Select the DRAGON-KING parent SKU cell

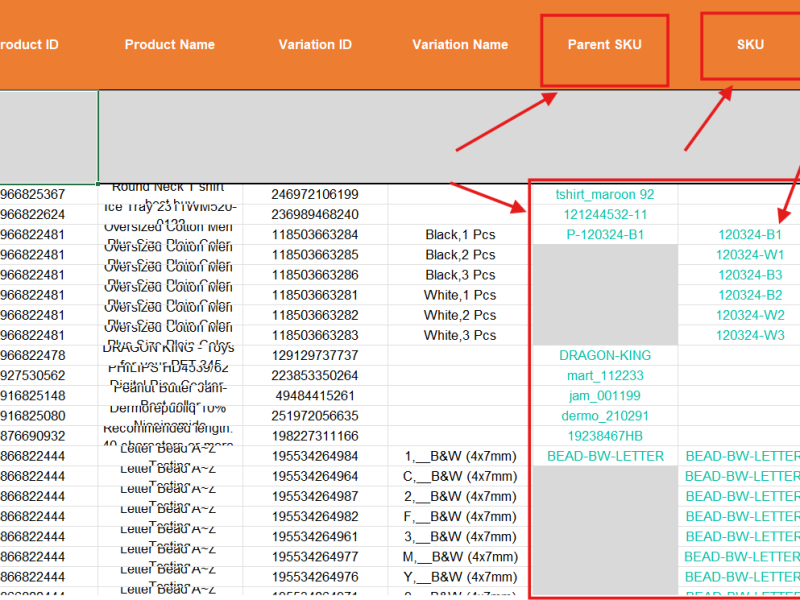coord(604,355)
